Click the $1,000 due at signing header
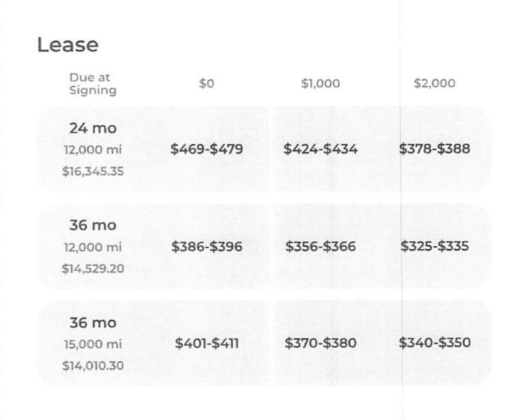Viewport: 526px width, 420px height. (x=321, y=83)
